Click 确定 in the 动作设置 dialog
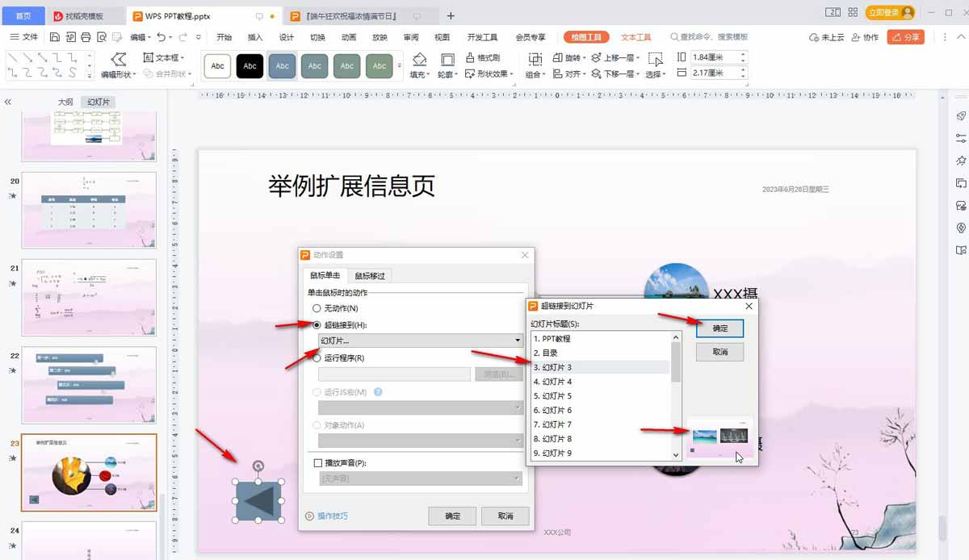The height and width of the screenshot is (560, 969). 453,516
